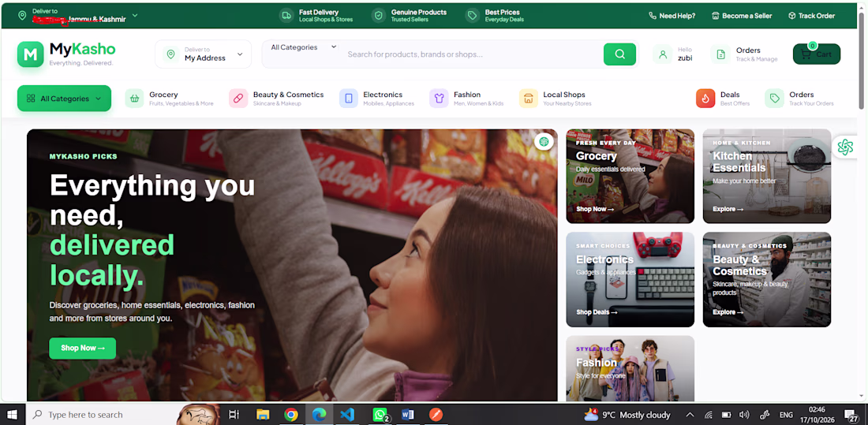The height and width of the screenshot is (425, 868).
Task: Open WhatsApp from the taskbar
Action: tap(380, 415)
